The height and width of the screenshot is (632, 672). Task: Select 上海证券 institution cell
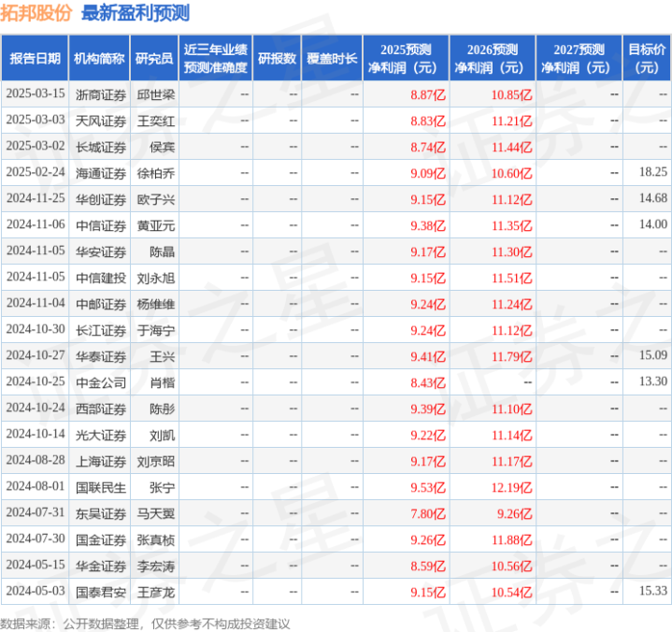pyautogui.click(x=101, y=461)
